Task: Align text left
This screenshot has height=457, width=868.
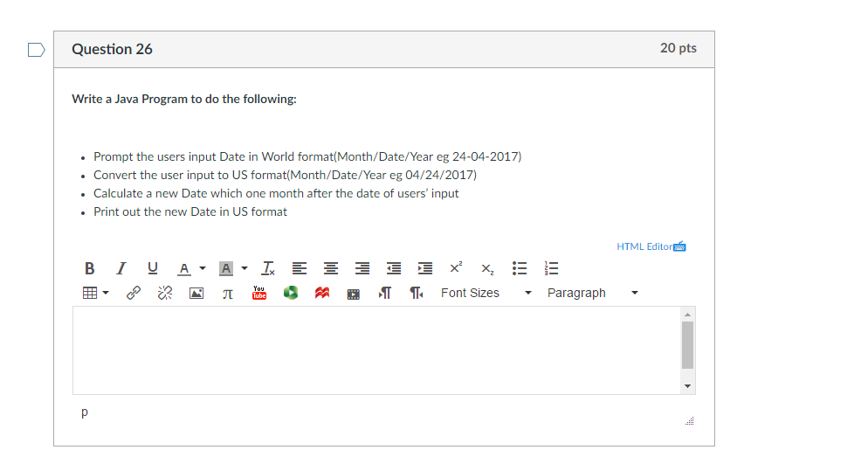Action: click(300, 268)
